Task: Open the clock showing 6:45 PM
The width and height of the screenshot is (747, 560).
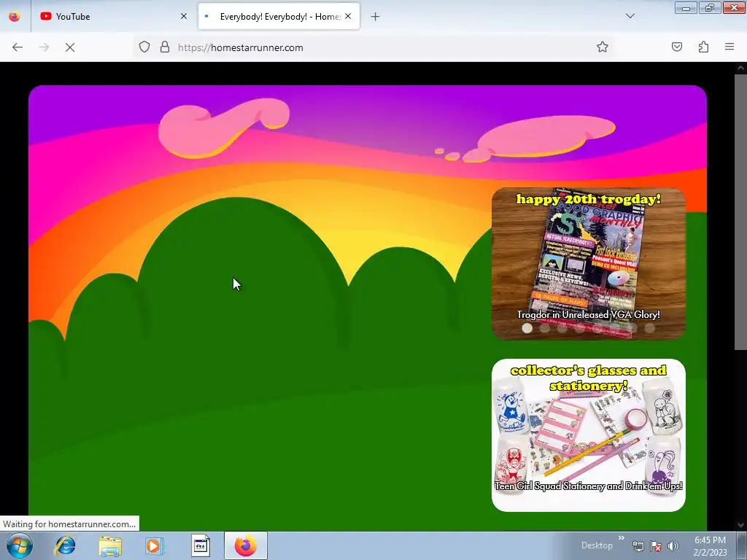Action: pyautogui.click(x=710, y=546)
